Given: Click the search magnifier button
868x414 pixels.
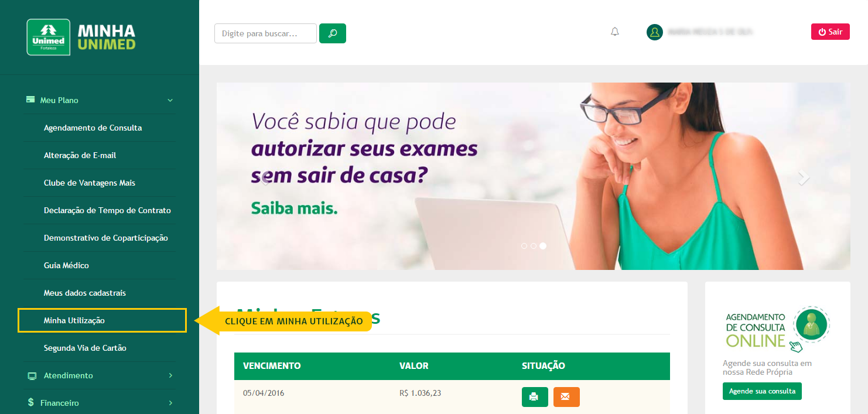Looking at the screenshot, I should tap(333, 33).
